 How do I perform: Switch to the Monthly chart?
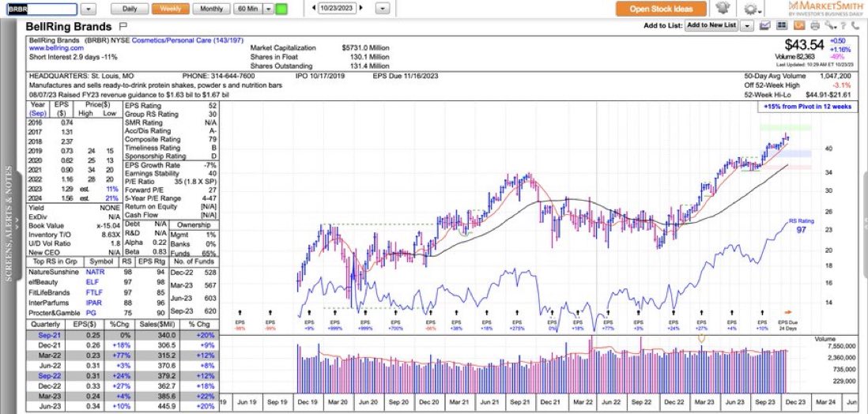tap(211, 9)
